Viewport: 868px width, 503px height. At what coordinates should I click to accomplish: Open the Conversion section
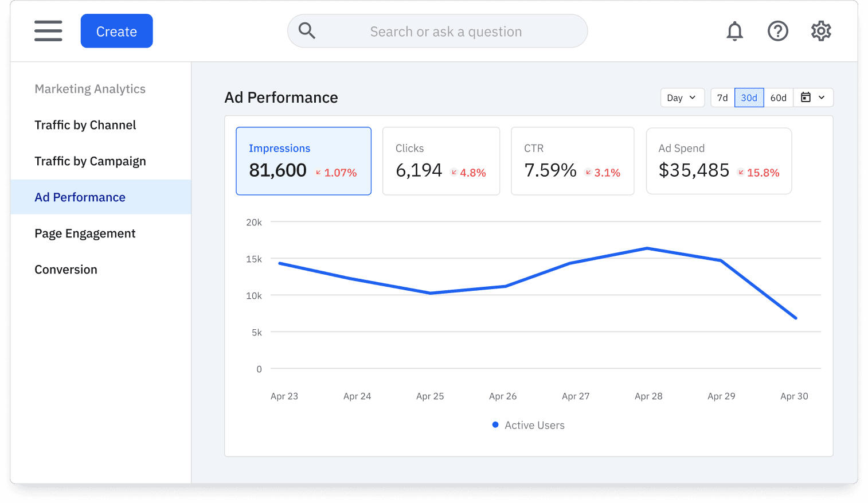66,269
